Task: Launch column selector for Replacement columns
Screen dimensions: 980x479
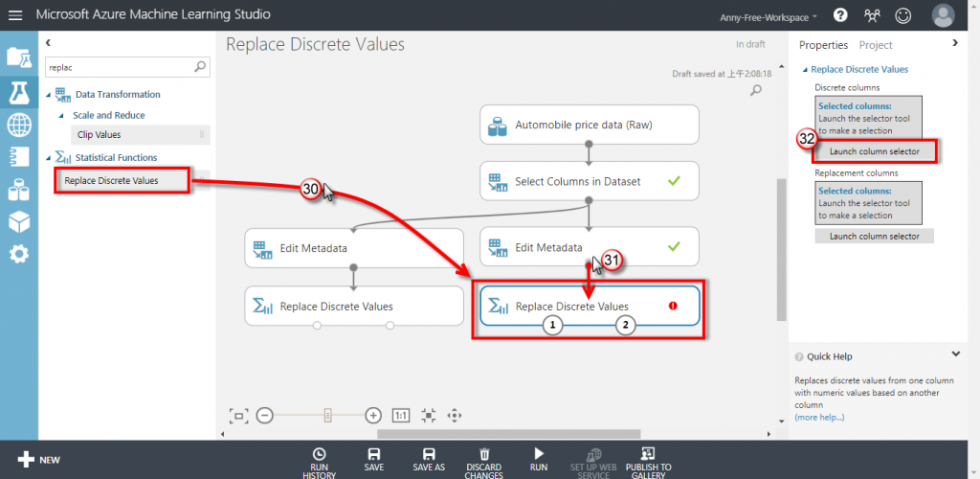Action: [x=875, y=236]
